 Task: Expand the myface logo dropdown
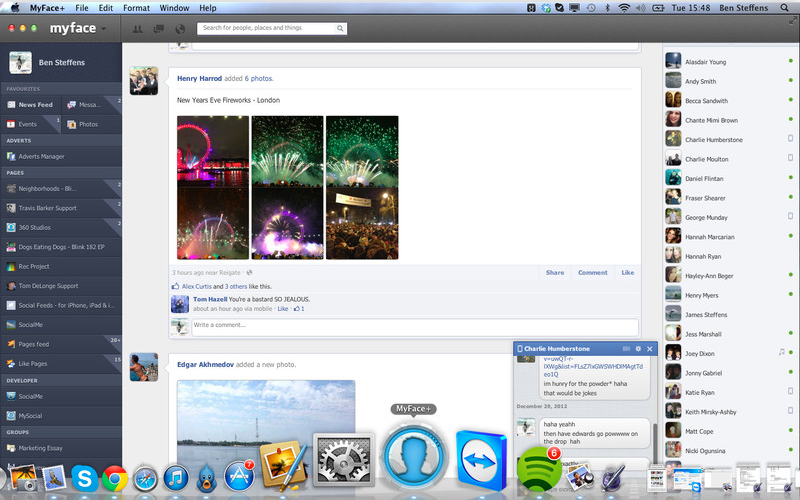tap(103, 28)
